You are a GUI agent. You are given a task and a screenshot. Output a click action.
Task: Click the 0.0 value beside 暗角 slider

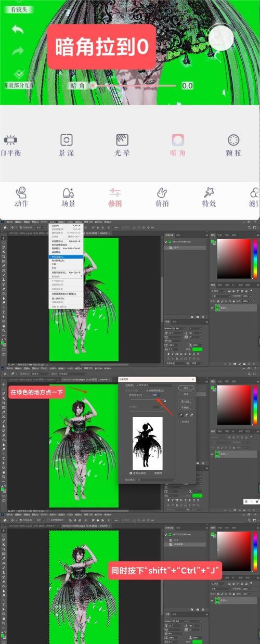tap(187, 85)
